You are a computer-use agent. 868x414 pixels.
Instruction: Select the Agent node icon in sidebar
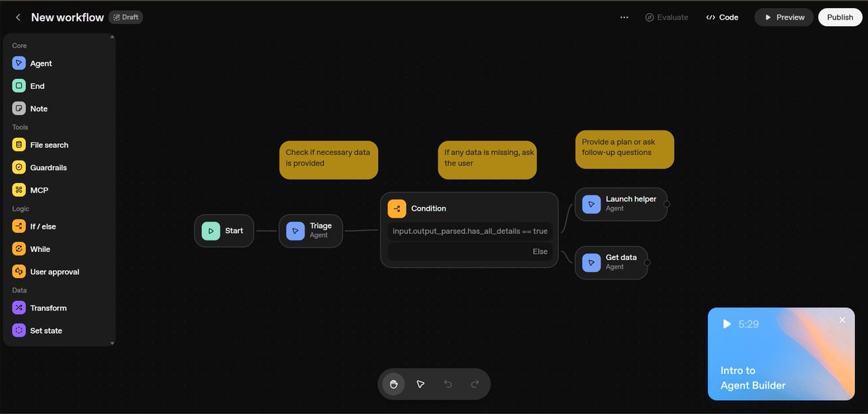point(19,64)
